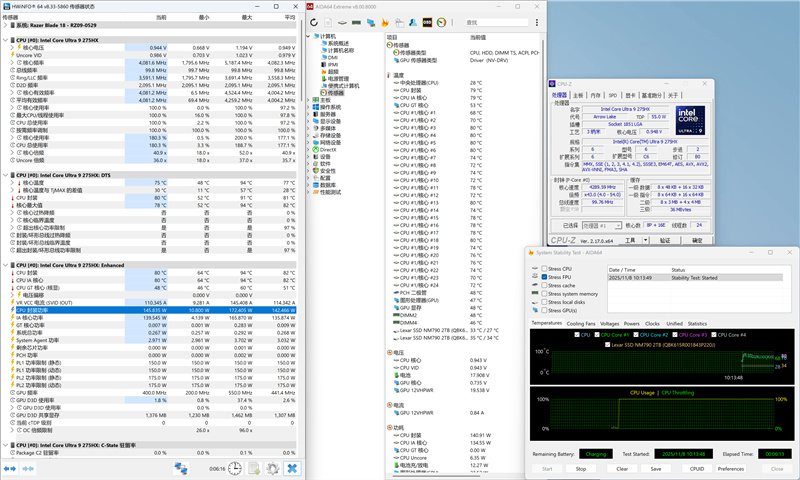Open HWiNFO settings gear icon
Image resolution: width=800 pixels, height=480 pixels.
click(x=273, y=467)
